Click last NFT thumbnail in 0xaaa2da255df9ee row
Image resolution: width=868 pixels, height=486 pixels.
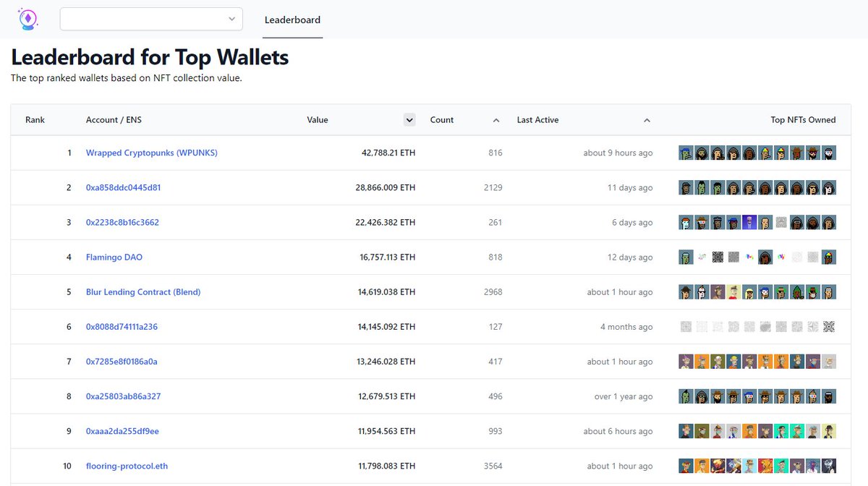(829, 431)
